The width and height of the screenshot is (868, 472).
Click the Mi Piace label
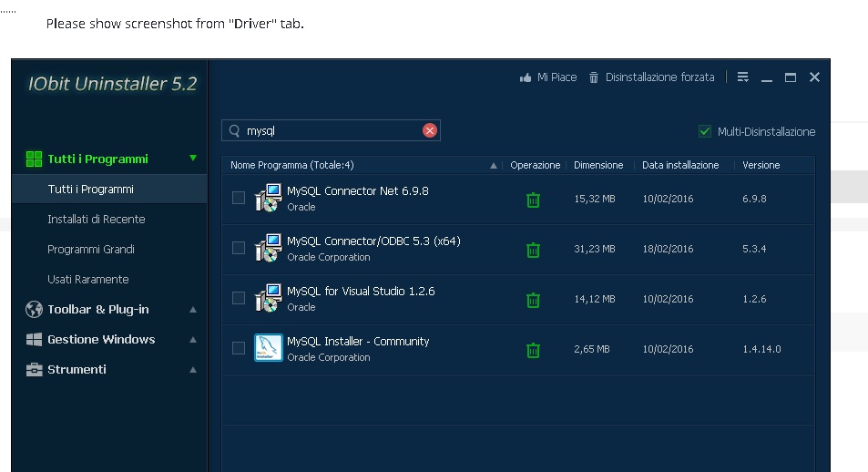[x=557, y=77]
